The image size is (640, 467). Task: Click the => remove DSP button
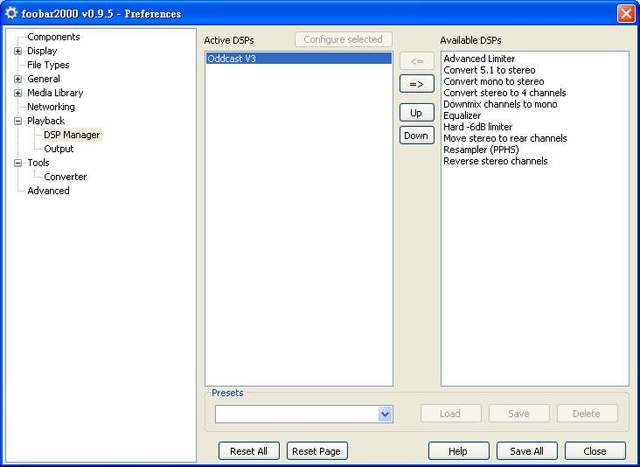(417, 84)
